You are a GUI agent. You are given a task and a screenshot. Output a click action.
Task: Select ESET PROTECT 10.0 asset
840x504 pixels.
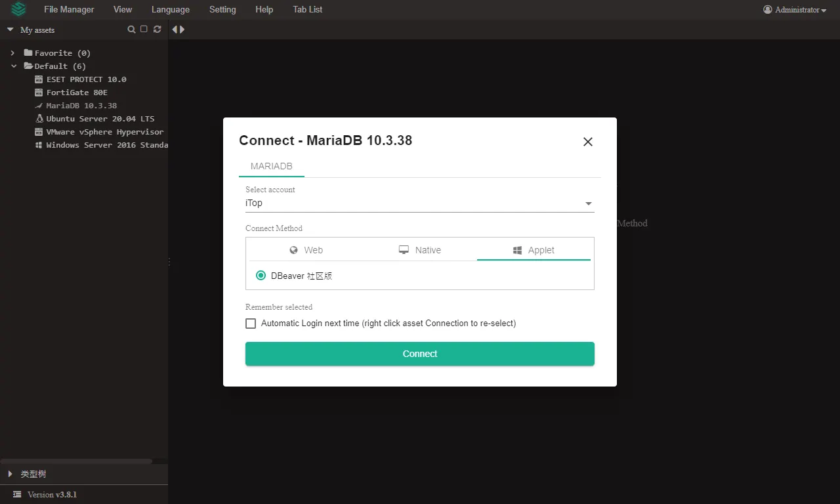(86, 79)
